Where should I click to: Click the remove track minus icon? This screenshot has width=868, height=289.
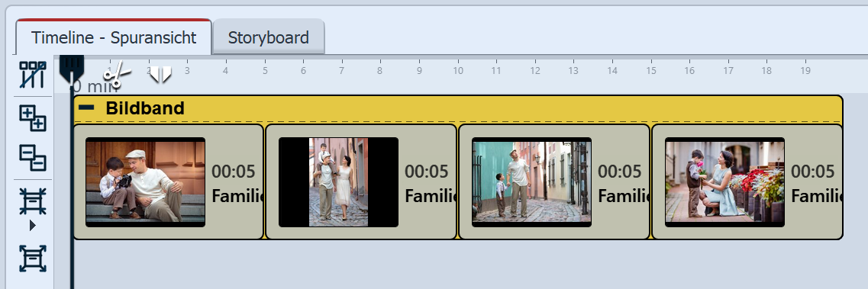coord(33,158)
